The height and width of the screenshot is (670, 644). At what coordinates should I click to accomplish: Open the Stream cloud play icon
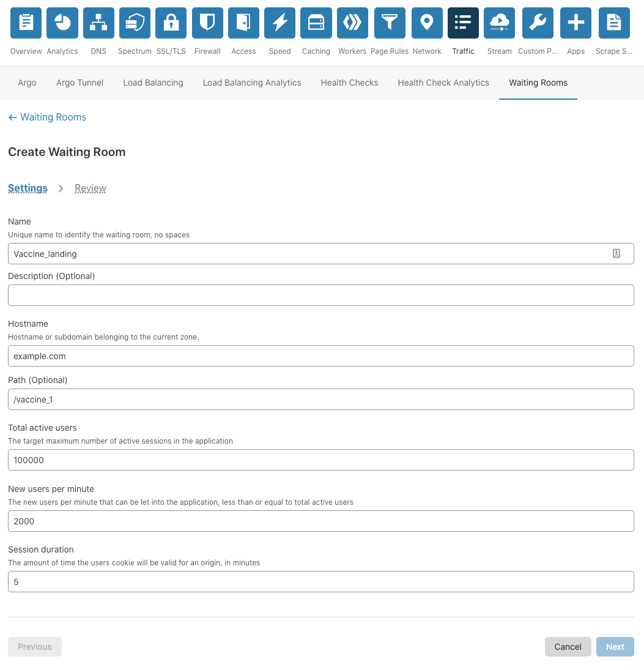click(499, 23)
